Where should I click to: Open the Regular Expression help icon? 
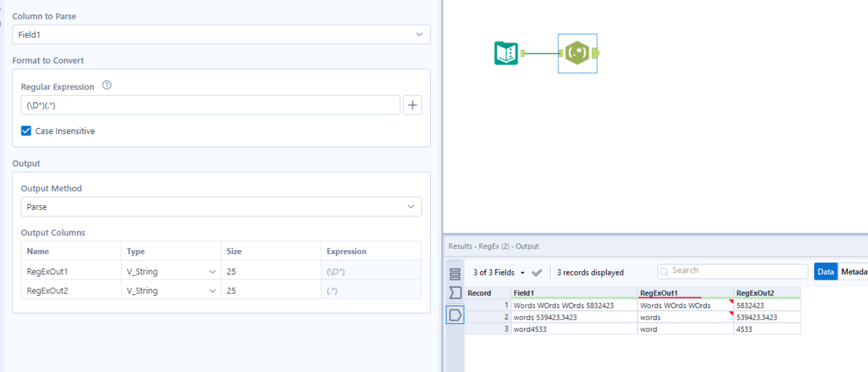(106, 85)
